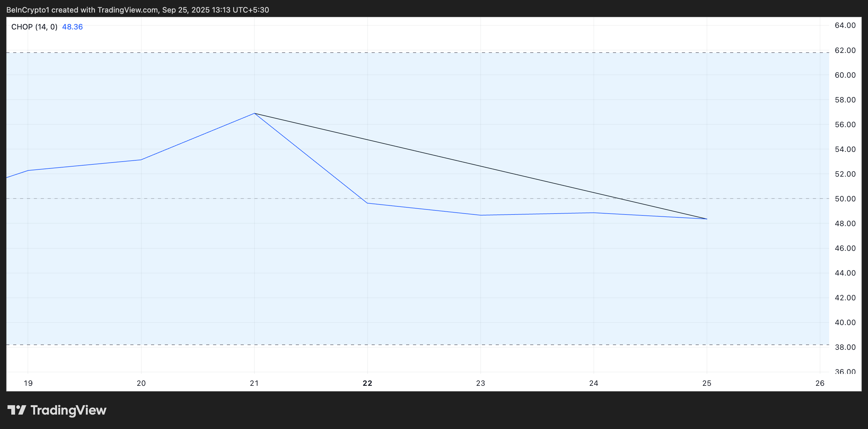Image resolution: width=868 pixels, height=429 pixels.
Task: Select the bold 22 date label
Action: (x=367, y=383)
